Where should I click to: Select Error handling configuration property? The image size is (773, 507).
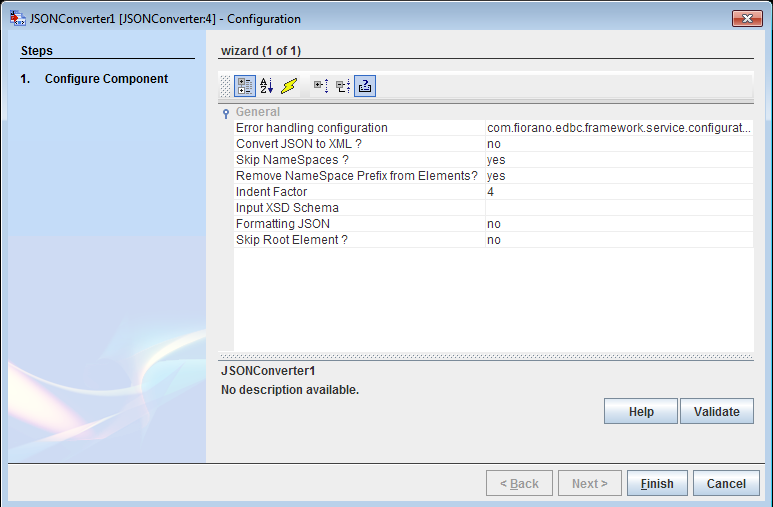(x=359, y=128)
